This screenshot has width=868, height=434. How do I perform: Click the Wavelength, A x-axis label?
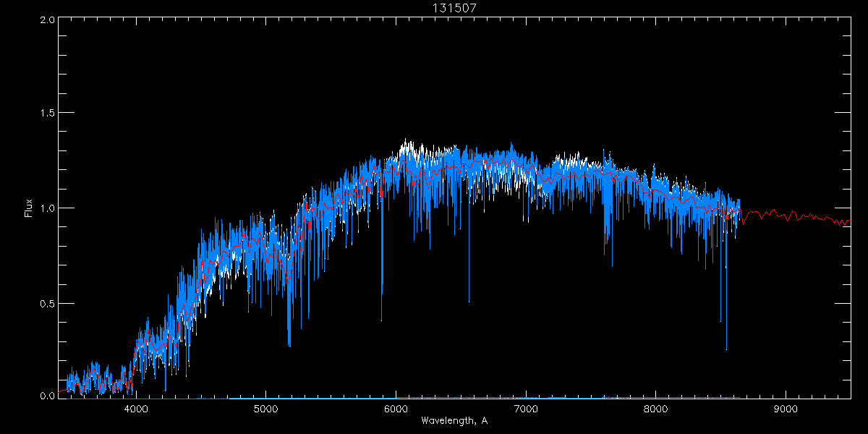click(454, 421)
